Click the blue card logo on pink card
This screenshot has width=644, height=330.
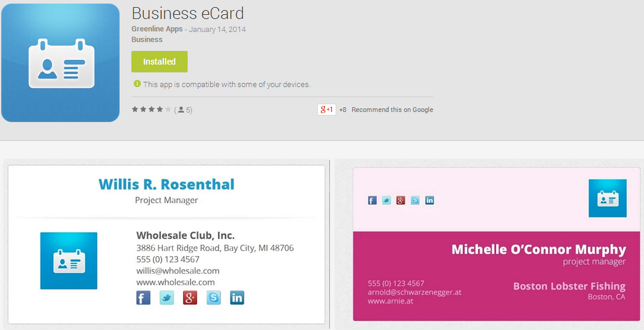tap(607, 198)
